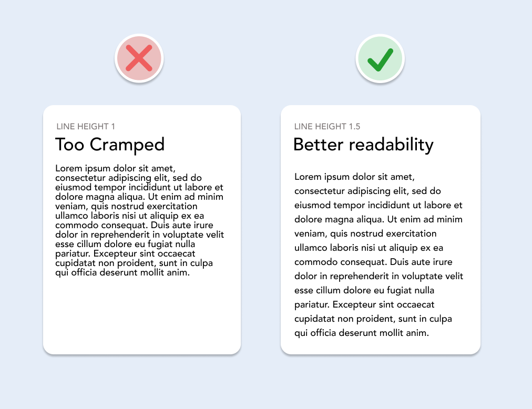Viewport: 532px width, 409px height.
Task: Click the red X icon
Action: click(139, 58)
